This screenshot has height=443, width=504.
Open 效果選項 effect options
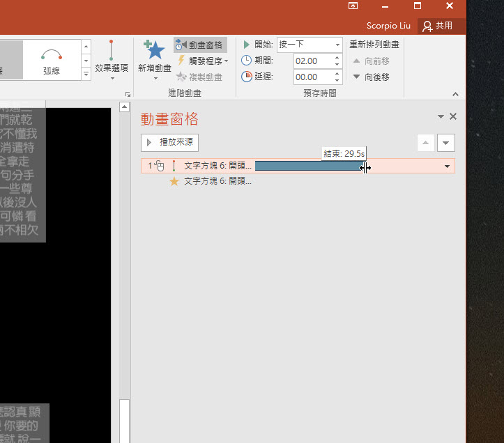112,59
